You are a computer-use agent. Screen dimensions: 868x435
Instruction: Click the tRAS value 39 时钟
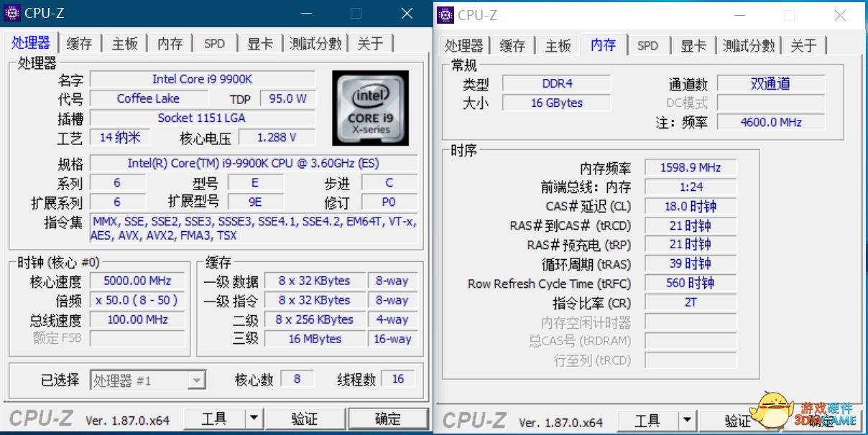pyautogui.click(x=691, y=263)
